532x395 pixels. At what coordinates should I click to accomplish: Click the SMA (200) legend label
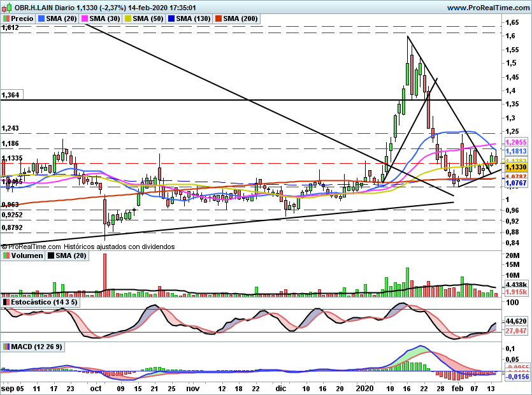coord(240,18)
